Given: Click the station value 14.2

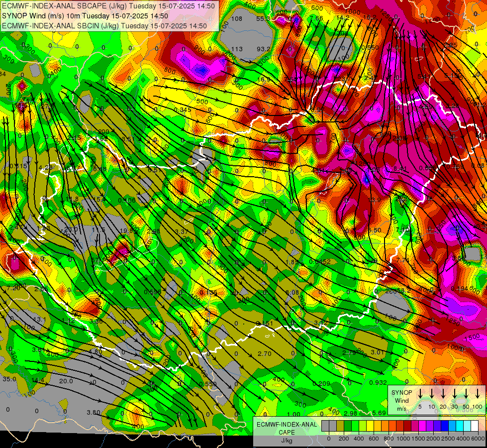Looking at the screenshot, I should tap(343, 18).
